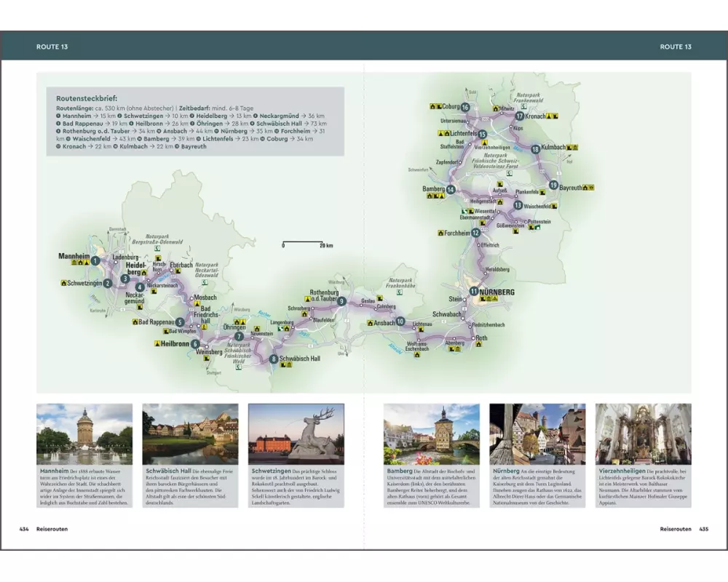728x582 pixels.
Task: Click the Routensteckbrief heading
Action: [87, 97]
